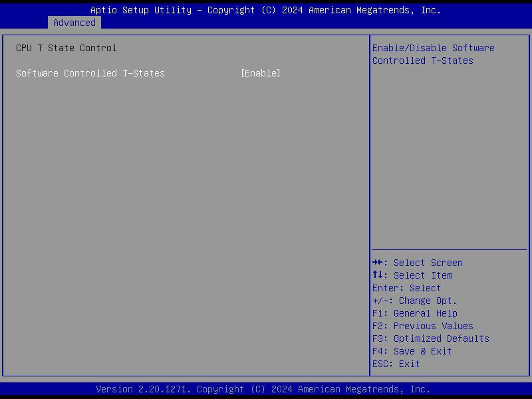Click the CPU T State Control heading
Image resolution: width=532 pixels, height=399 pixels.
click(x=66, y=48)
